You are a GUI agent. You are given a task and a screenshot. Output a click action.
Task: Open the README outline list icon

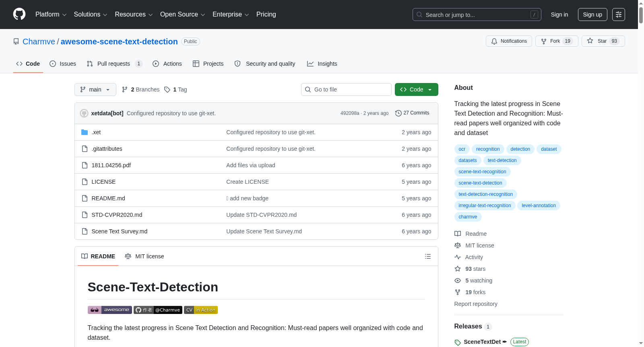coord(428,256)
